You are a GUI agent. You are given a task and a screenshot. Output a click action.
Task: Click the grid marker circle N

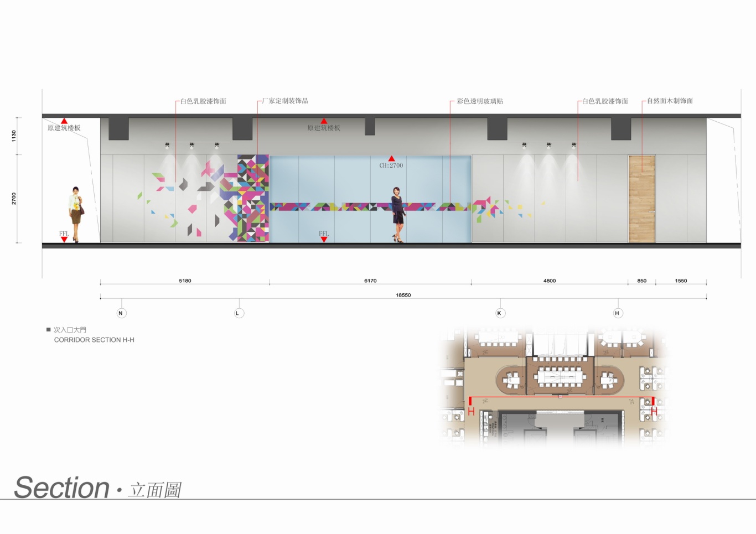(x=121, y=313)
